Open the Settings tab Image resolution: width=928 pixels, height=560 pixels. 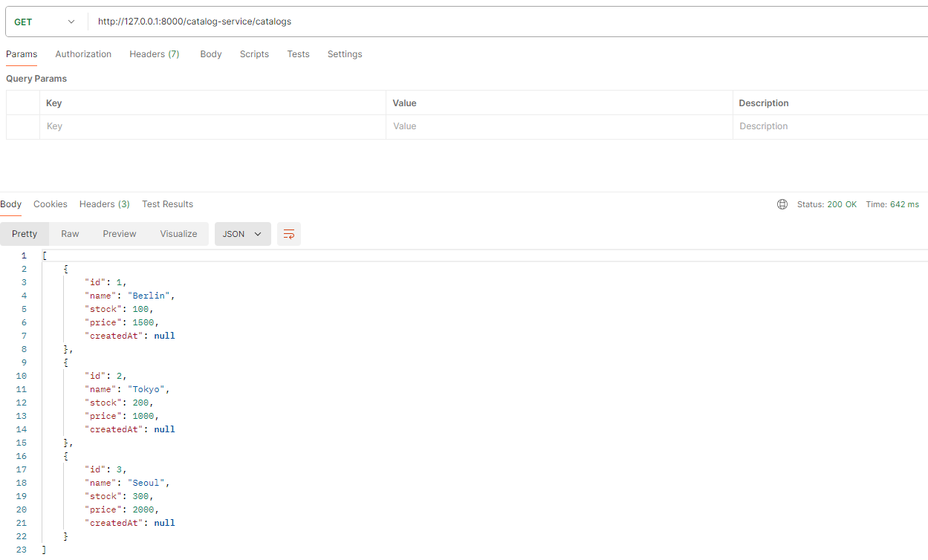pos(345,54)
